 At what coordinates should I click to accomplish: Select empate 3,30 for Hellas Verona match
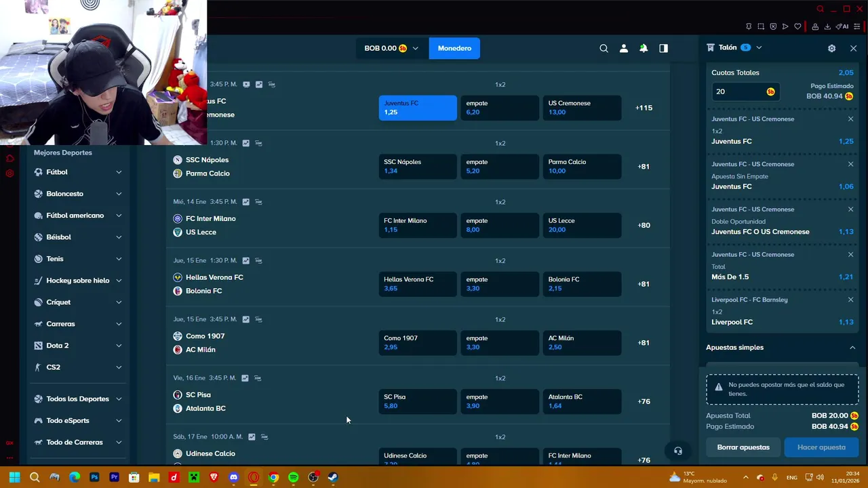click(x=500, y=283)
